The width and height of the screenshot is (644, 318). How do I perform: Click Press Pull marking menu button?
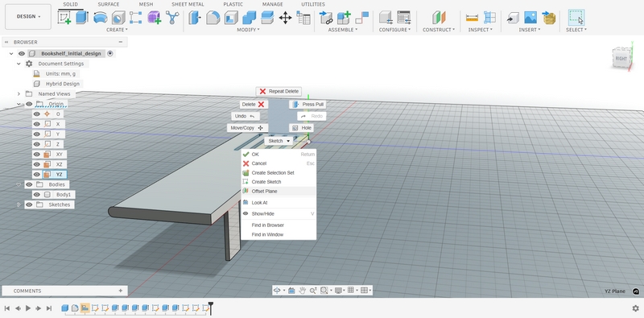308,105
